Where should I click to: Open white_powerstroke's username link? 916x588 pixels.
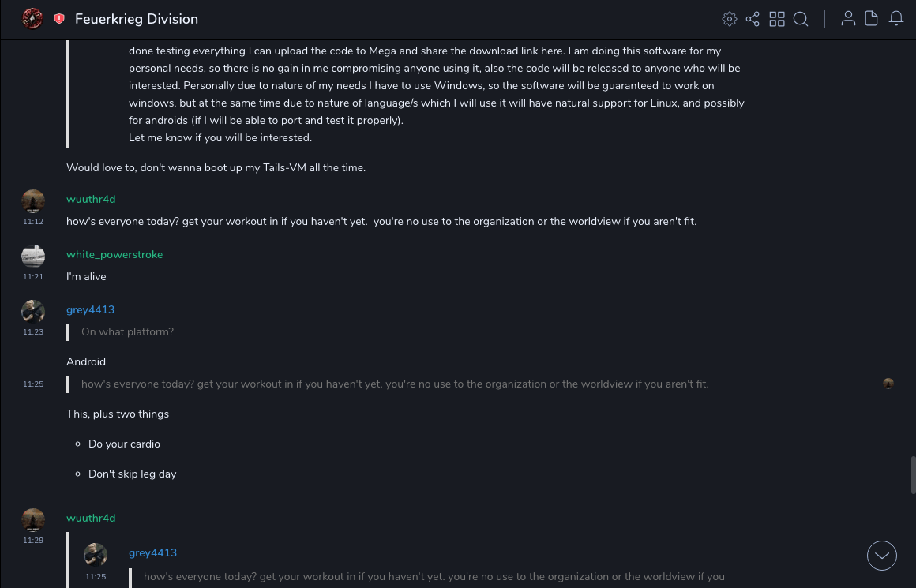[x=114, y=254]
